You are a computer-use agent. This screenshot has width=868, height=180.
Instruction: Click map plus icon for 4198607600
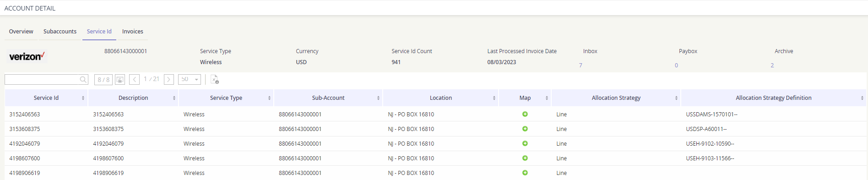pyautogui.click(x=525, y=158)
